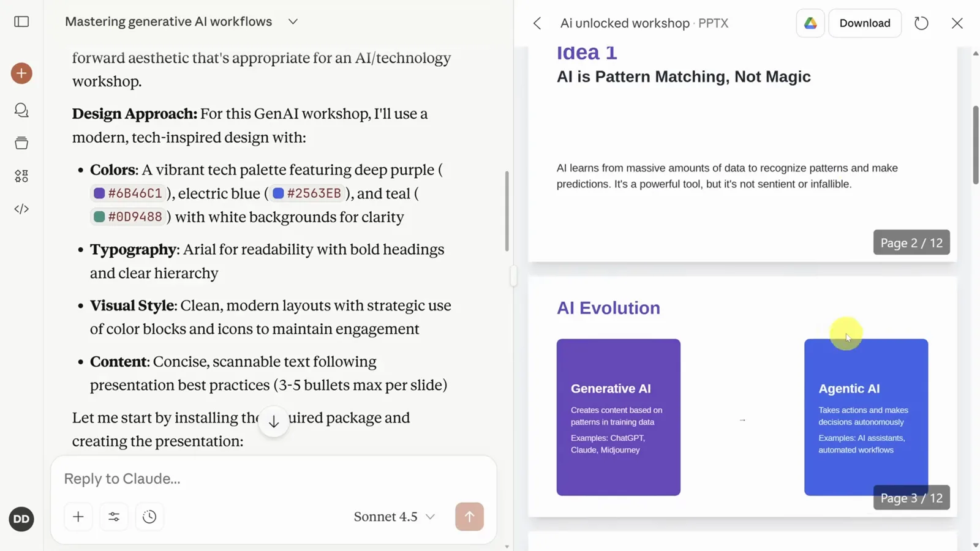Open the Sonnet 4.5 model selector
This screenshot has width=980, height=551.
point(394,517)
